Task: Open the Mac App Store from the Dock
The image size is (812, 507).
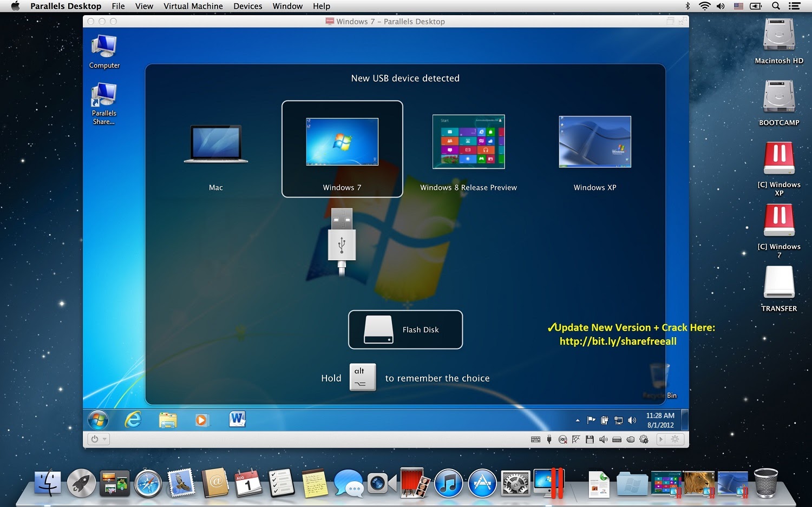Action: (x=482, y=483)
